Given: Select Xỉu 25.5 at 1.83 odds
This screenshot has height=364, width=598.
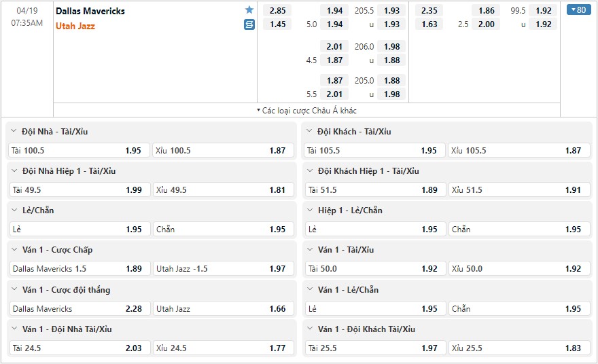Looking at the screenshot, I should (519, 348).
